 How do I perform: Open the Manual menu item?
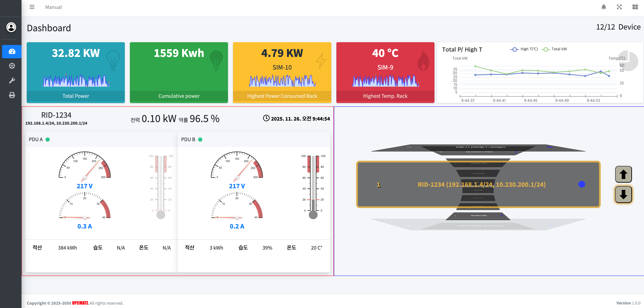[53, 7]
